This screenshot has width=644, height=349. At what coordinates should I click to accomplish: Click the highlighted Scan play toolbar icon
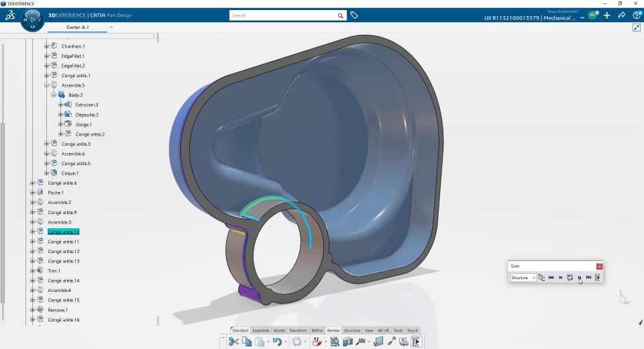click(416, 341)
